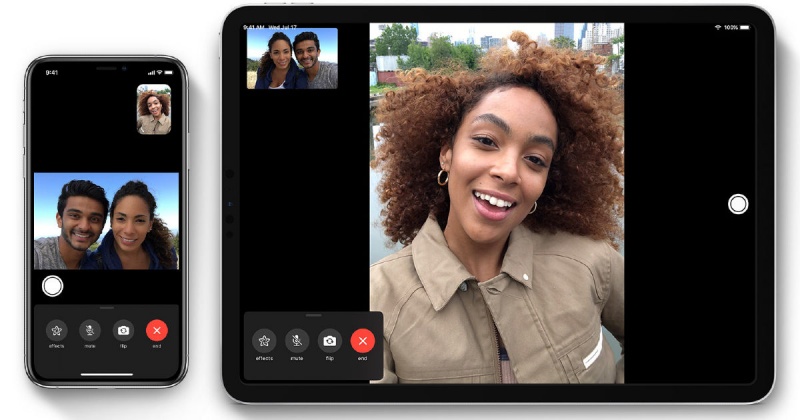Screen dimensions: 800x420
Task: Tap the Wi-Fi icon in the iPad status bar
Action: tap(717, 27)
